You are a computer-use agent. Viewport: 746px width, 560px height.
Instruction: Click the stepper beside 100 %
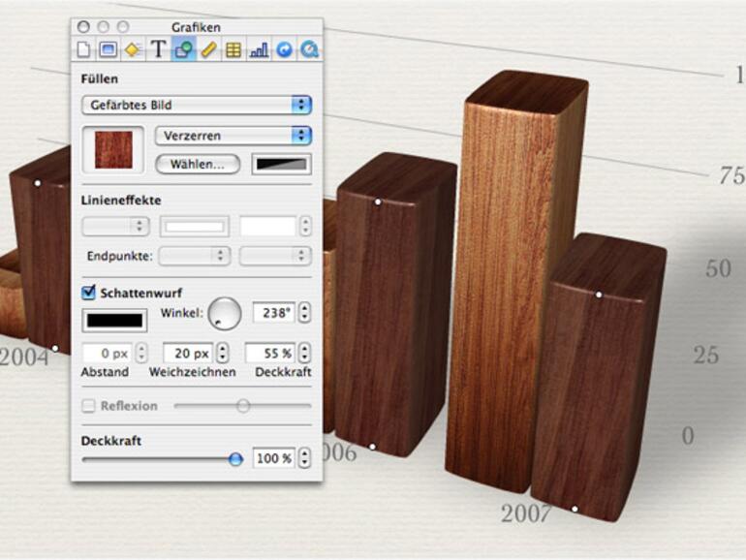click(305, 458)
